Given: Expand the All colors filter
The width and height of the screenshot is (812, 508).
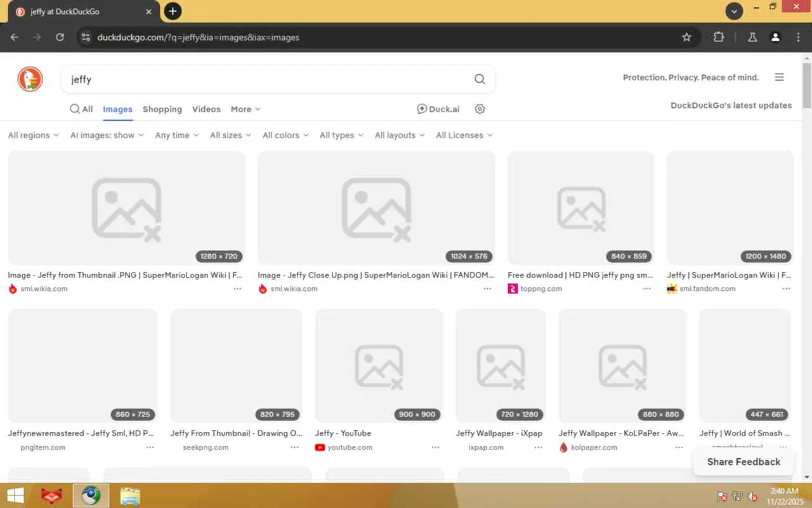Looking at the screenshot, I should click(286, 135).
